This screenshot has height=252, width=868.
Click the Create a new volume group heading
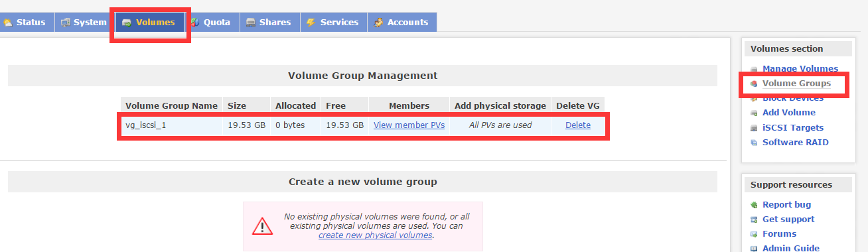pyautogui.click(x=362, y=182)
